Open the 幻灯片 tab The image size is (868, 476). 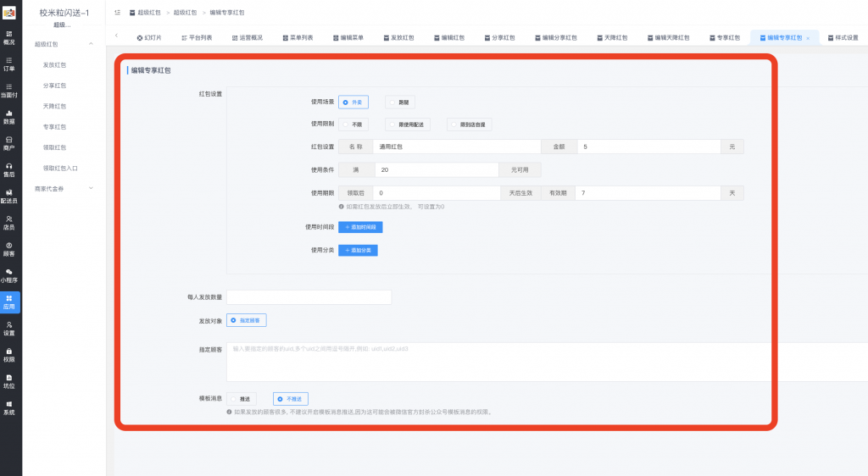point(149,37)
